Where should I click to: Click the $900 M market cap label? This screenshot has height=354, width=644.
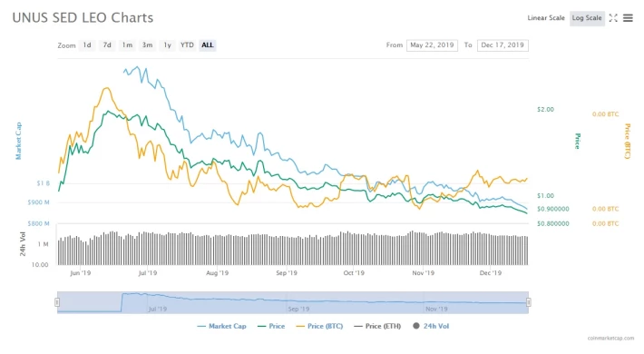(x=38, y=202)
